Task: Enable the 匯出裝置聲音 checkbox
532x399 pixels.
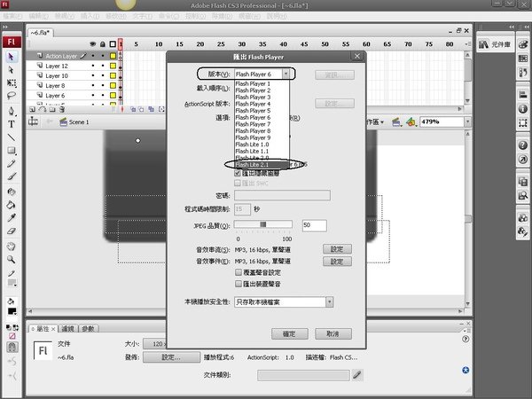Action: pos(239,284)
